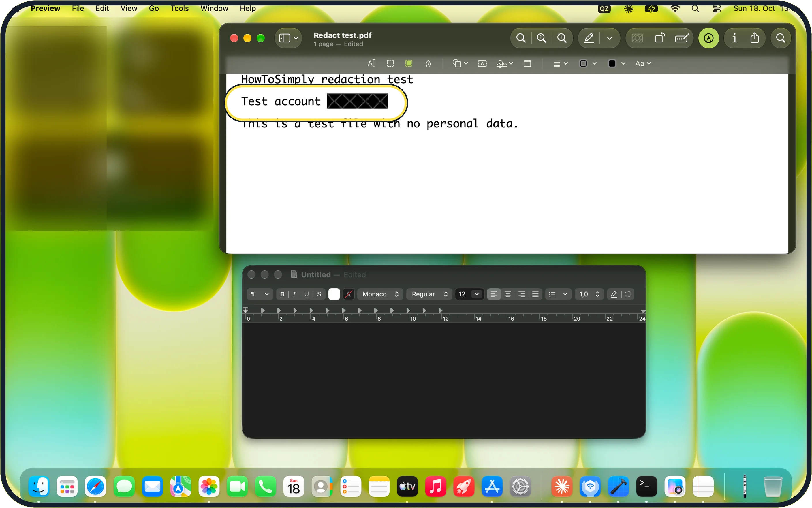Justify text in TextEdit

[535, 294]
